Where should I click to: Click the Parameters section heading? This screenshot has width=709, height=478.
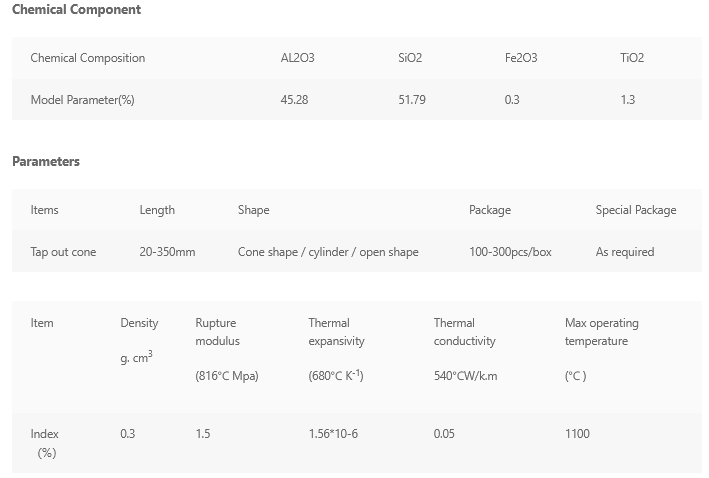click(x=46, y=162)
